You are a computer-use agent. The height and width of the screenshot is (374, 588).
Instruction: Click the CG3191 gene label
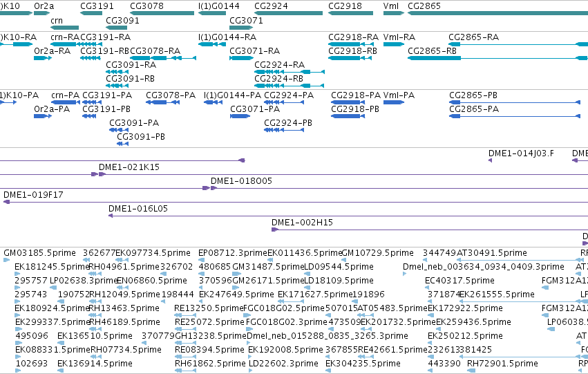pyautogui.click(x=97, y=6)
